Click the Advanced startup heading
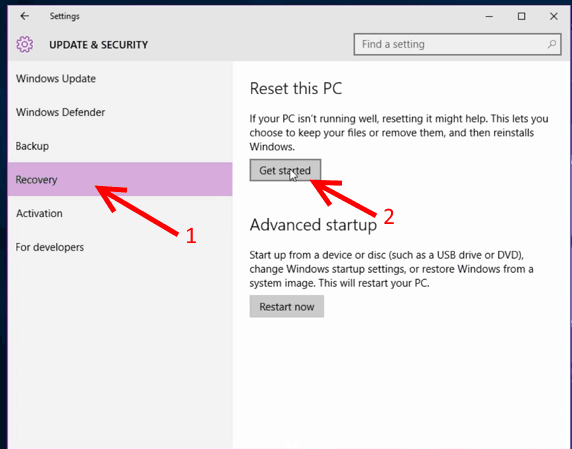This screenshot has width=572, height=449. click(x=313, y=225)
